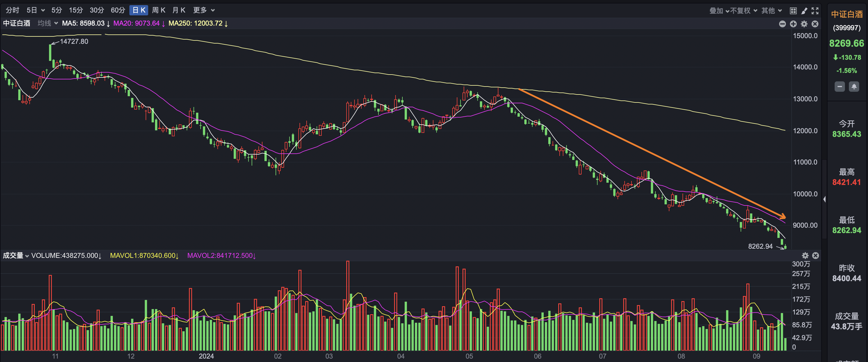Screen dimensions: 868x362
Task: Open the multi-chart grid layout icon
Action: (793, 11)
